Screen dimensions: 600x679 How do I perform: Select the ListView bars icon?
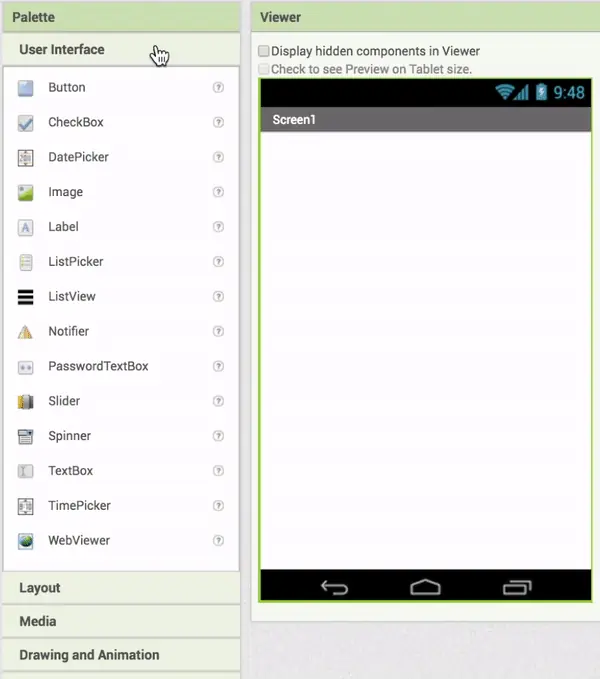pyautogui.click(x=26, y=297)
